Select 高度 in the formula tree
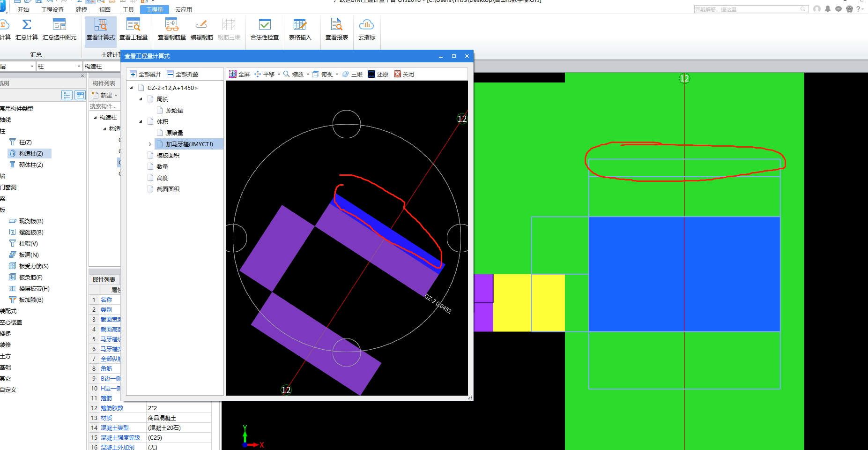 click(x=163, y=178)
